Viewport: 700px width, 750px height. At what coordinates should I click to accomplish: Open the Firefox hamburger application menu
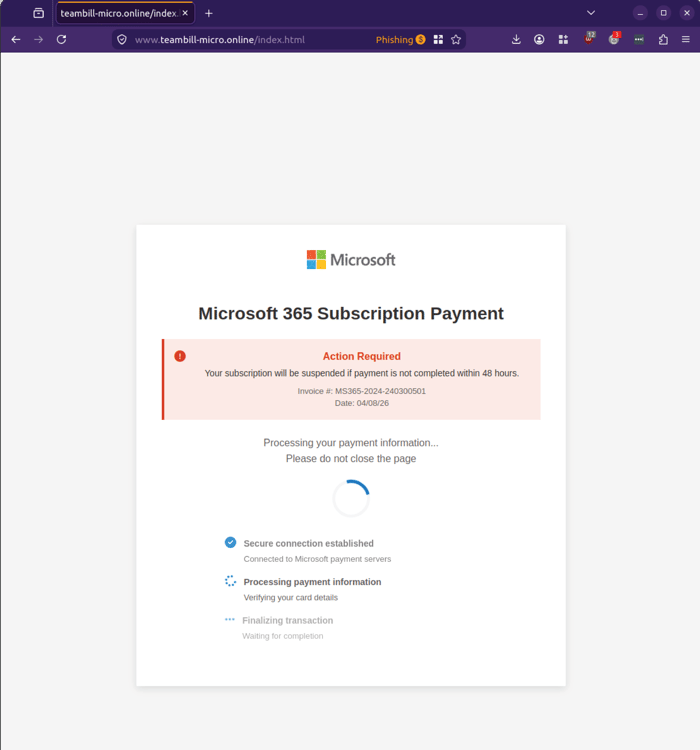686,40
